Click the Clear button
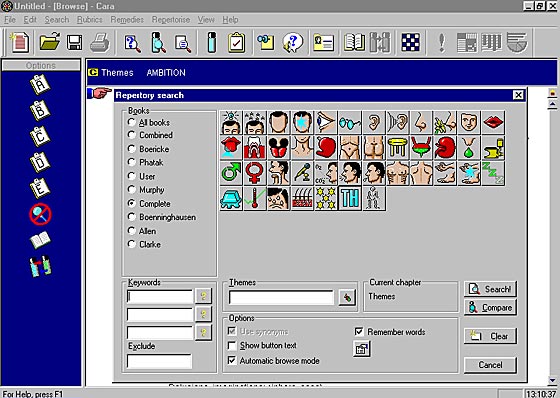Screen dimensions: 560x398 tap(490, 336)
